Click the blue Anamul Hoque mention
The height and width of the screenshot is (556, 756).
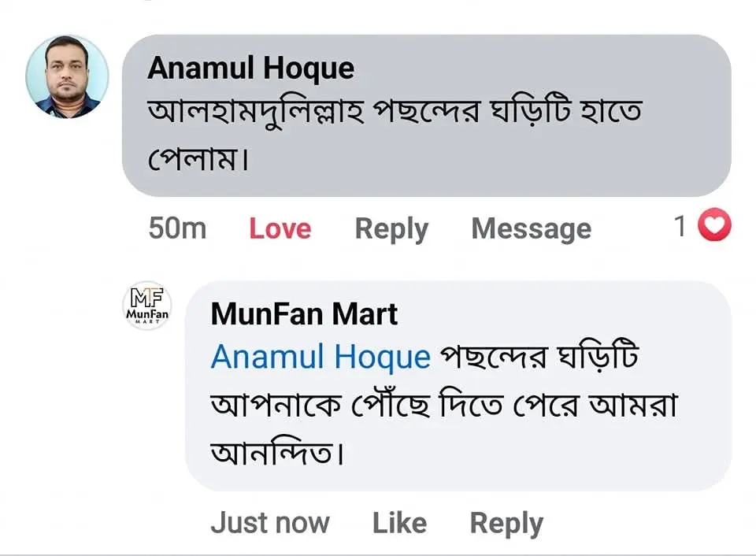321,358
